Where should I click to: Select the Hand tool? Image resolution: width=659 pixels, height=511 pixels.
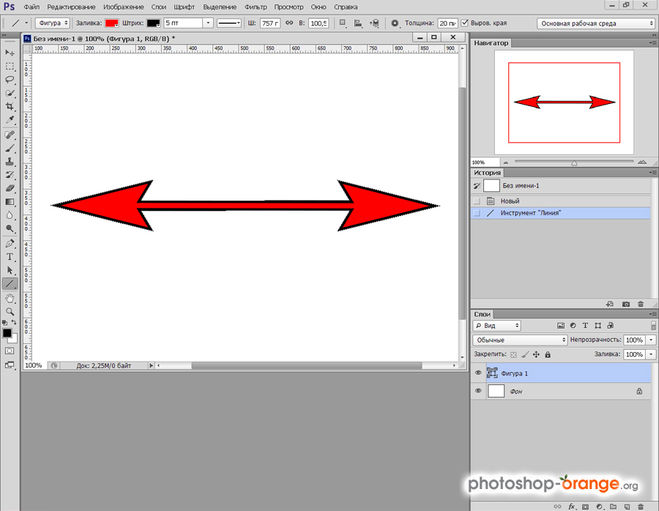10,299
